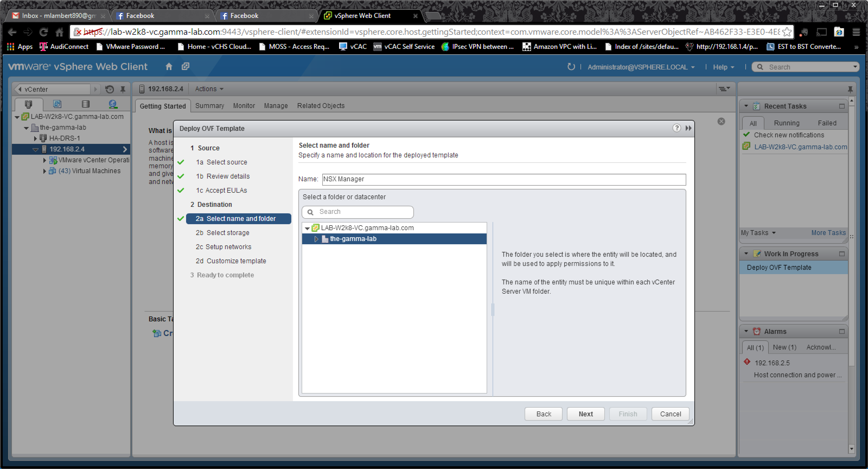The image size is (868, 469).
Task: Open the Actions dropdown menu
Action: [x=209, y=89]
